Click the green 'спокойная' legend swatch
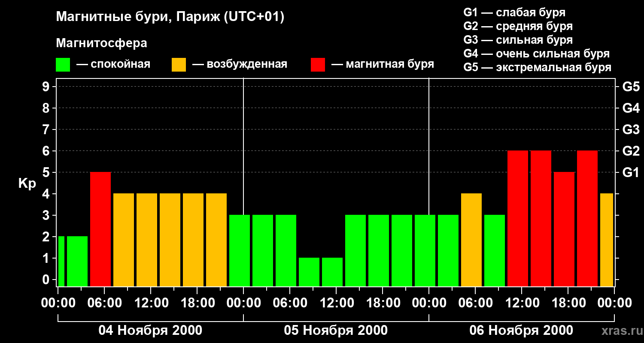Image resolution: width=644 pixels, height=343 pixels. pyautogui.click(x=63, y=64)
